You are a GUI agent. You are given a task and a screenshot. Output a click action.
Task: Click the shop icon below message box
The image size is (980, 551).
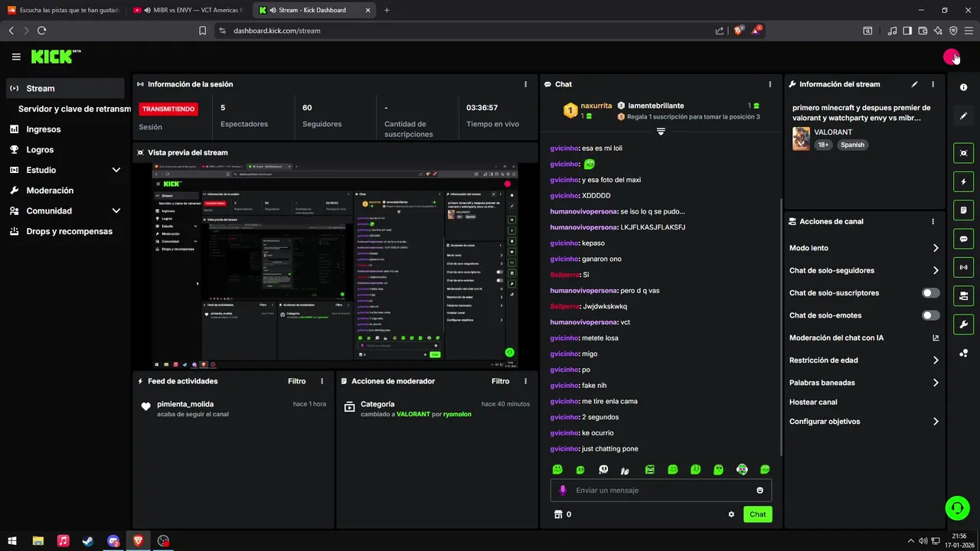pos(558,514)
